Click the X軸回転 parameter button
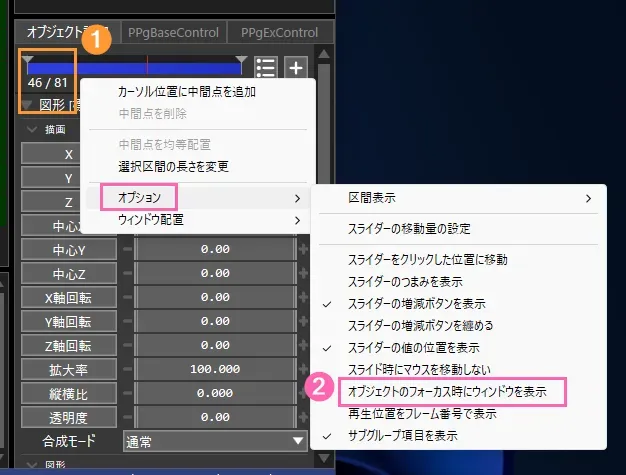Viewport: 626px width, 475px height. (x=69, y=298)
